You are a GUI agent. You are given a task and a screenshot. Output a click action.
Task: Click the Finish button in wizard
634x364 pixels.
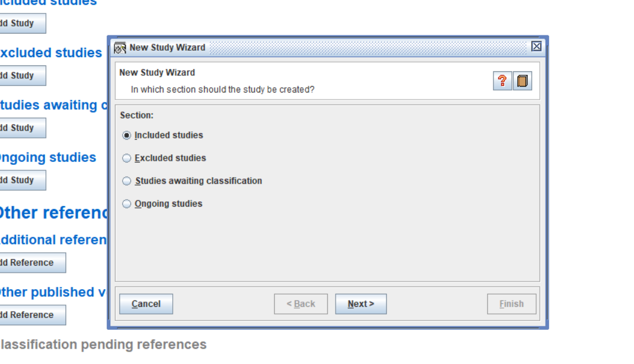(x=511, y=304)
